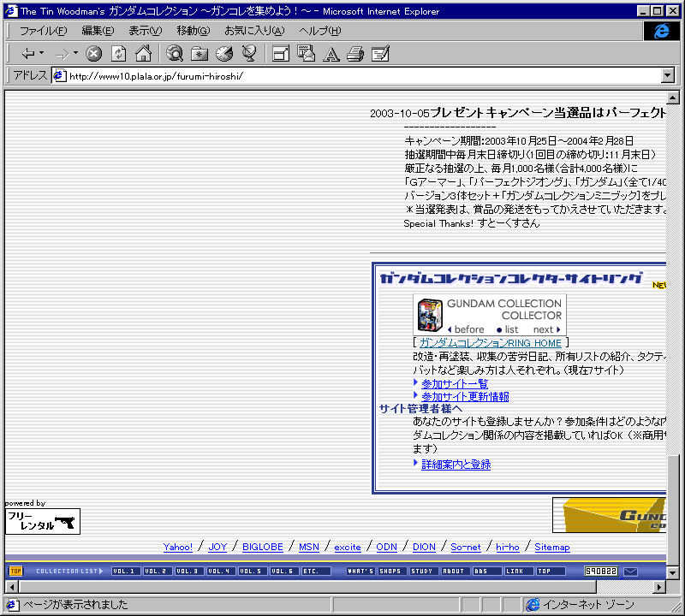
Task: Open STUDY in the bottom navigation bar
Action: tap(424, 571)
